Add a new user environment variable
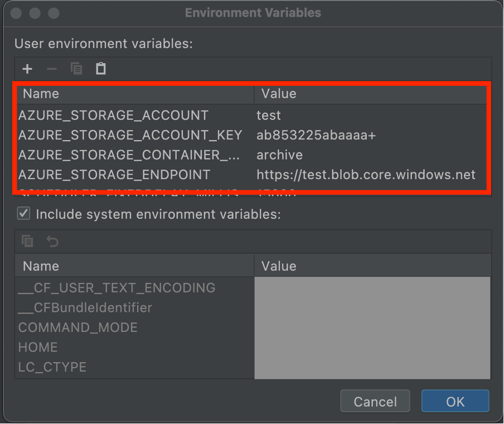This screenshot has height=424, width=504. [x=27, y=69]
